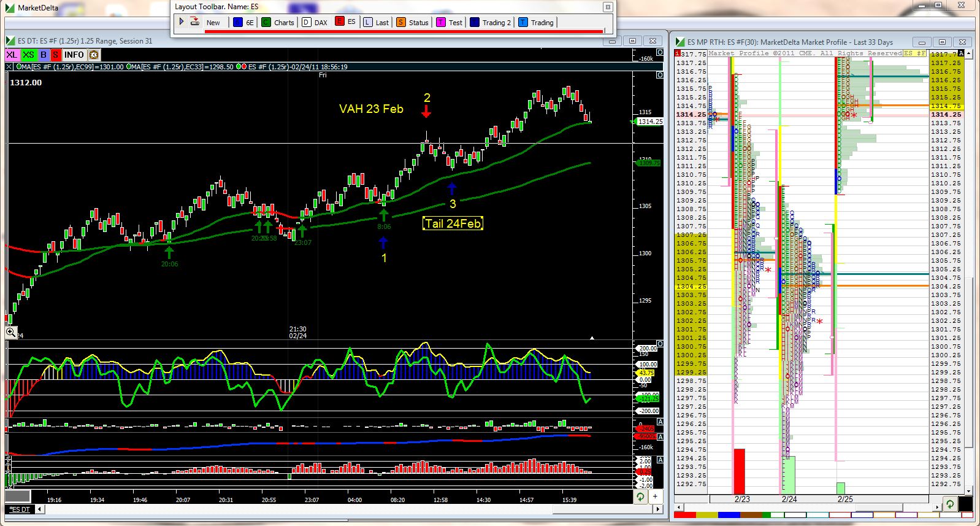980x526 pixels.
Task: Click Market Profile vertical scrollbar
Action: (970, 362)
